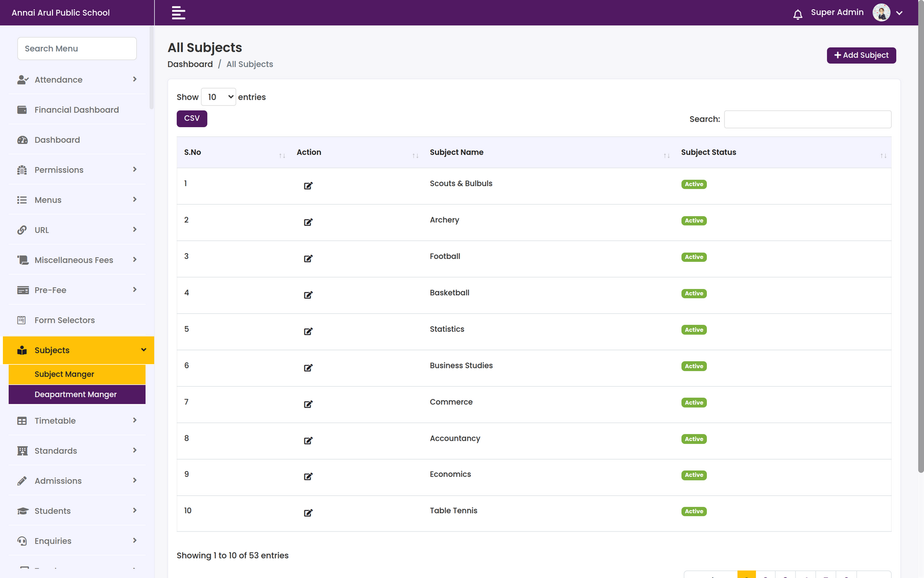The width and height of the screenshot is (924, 578).
Task: Click the Annai Arul Public School title
Action: click(61, 13)
